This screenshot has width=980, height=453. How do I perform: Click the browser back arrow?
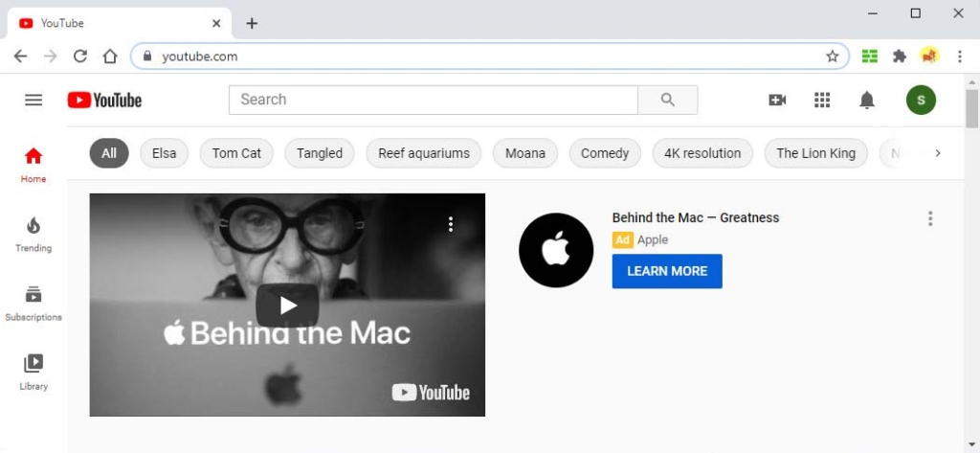[x=21, y=57]
